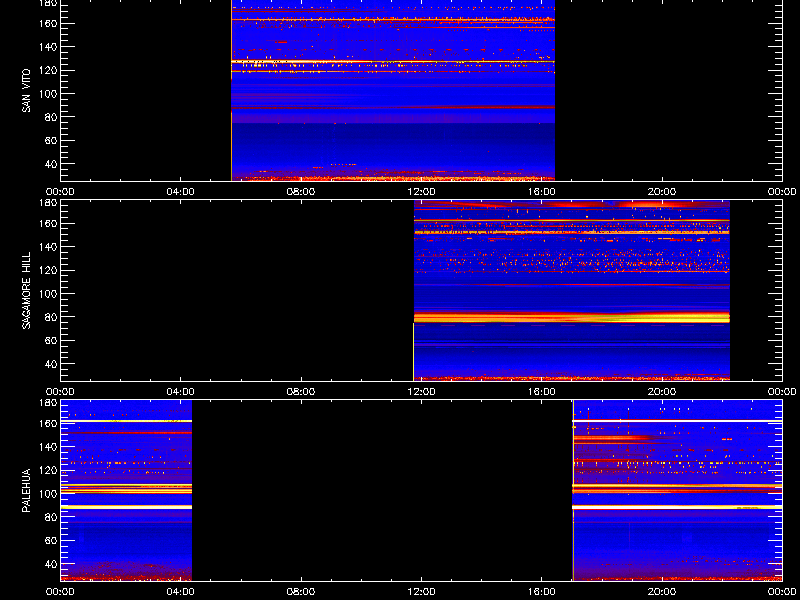
Task: Click the bright yellow 80 MHz band in SAGAMORE HILL
Action: click(571, 318)
